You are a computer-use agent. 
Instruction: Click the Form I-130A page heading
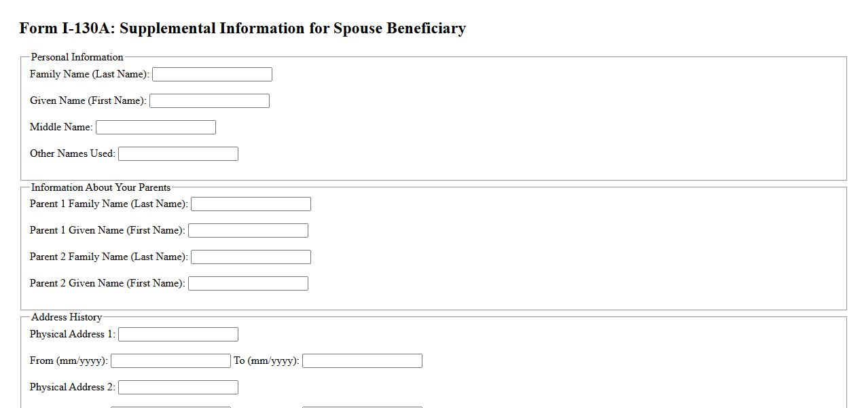coord(242,29)
